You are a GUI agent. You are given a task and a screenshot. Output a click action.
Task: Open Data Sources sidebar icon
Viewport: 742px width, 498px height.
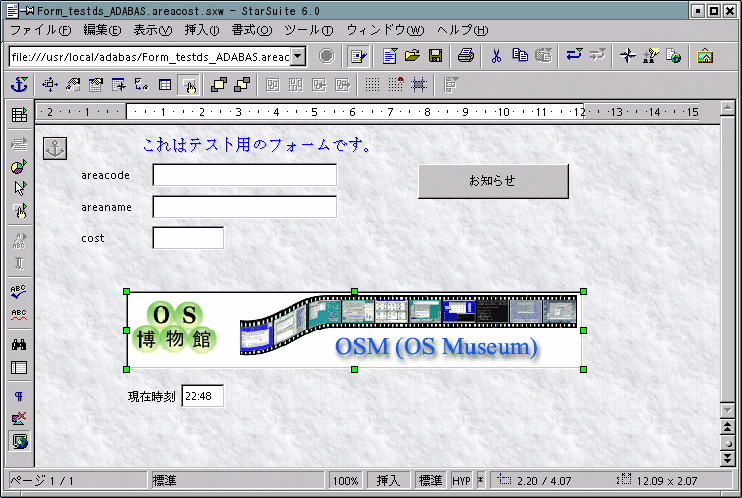[19, 367]
